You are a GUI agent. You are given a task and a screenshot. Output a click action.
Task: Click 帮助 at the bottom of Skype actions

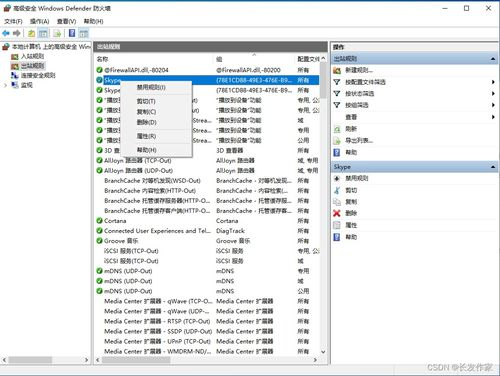tap(351, 237)
